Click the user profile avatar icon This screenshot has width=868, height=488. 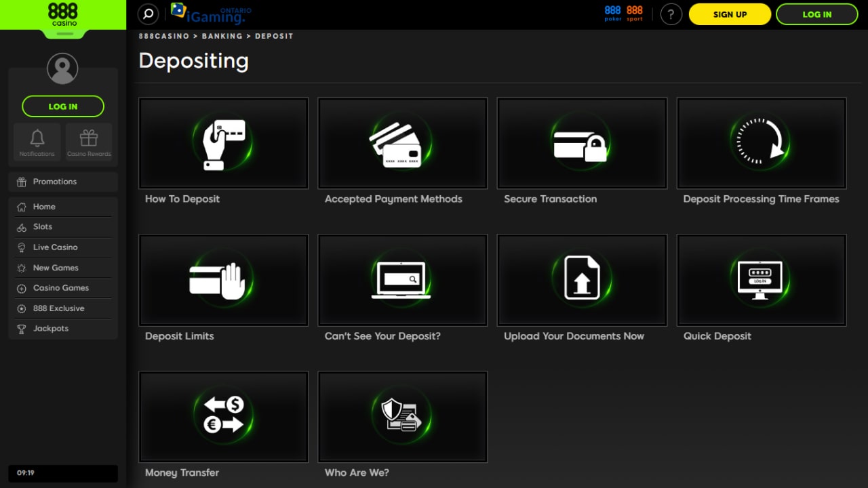[x=62, y=68]
